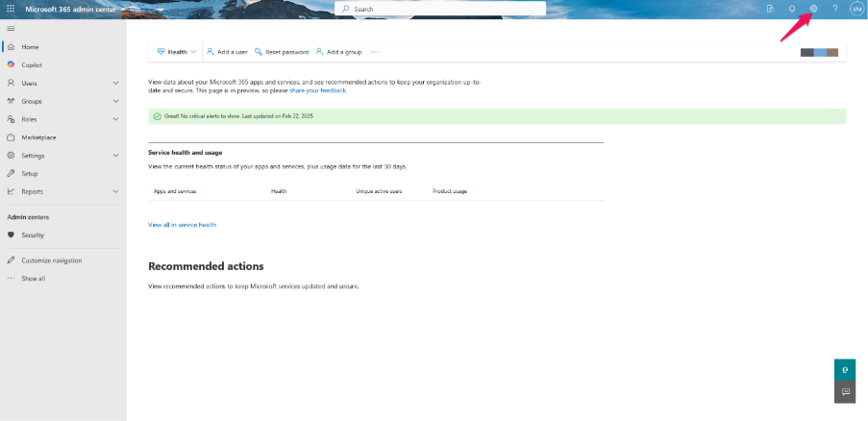Viewport: 868px width, 421px height.
Task: Click the theme color swatch strip
Action: coord(819,52)
